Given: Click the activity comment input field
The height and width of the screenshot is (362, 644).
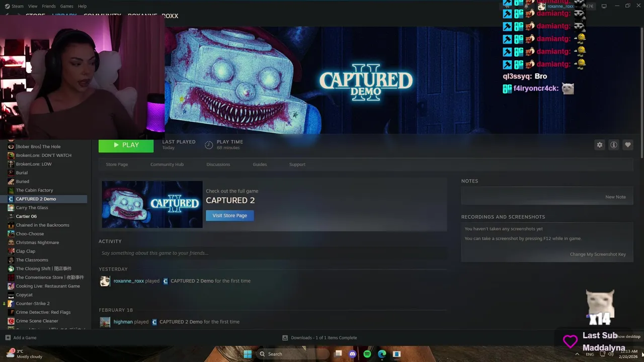Looking at the screenshot, I should pos(273,253).
